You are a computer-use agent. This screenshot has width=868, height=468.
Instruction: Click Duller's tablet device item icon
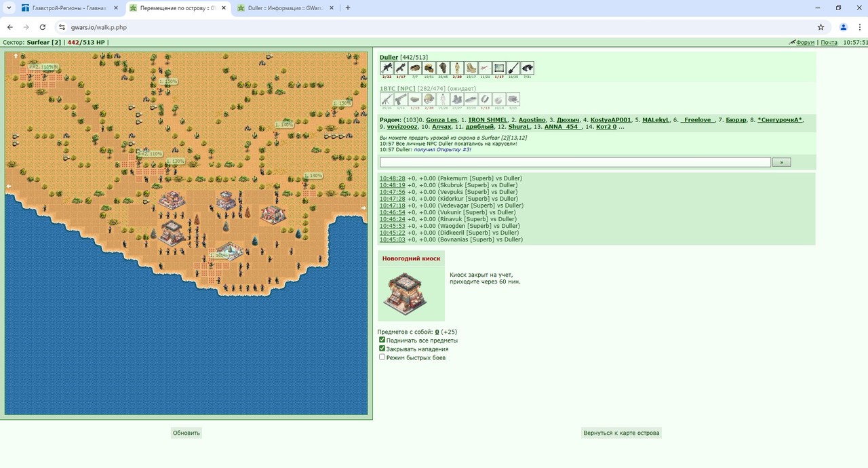pos(499,68)
